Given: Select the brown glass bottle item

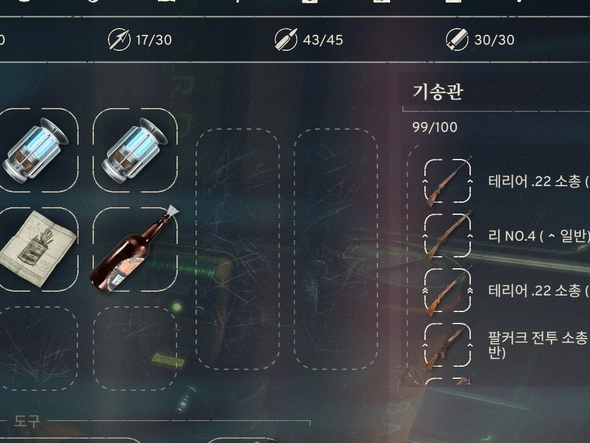Looking at the screenshot, I should tap(135, 249).
